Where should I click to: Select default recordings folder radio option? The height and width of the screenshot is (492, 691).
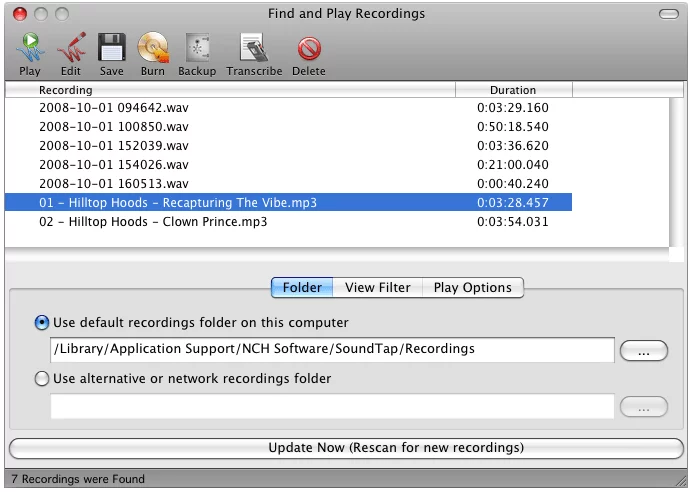coord(42,323)
